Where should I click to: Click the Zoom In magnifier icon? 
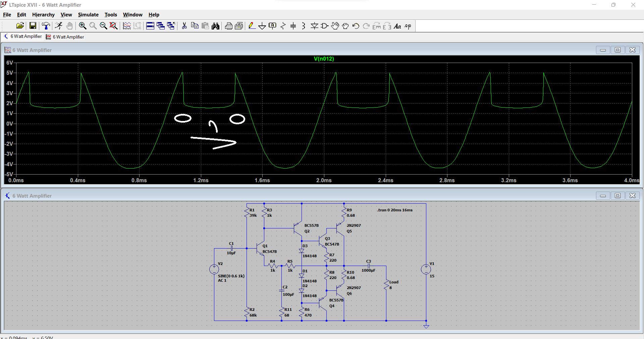coord(83,26)
